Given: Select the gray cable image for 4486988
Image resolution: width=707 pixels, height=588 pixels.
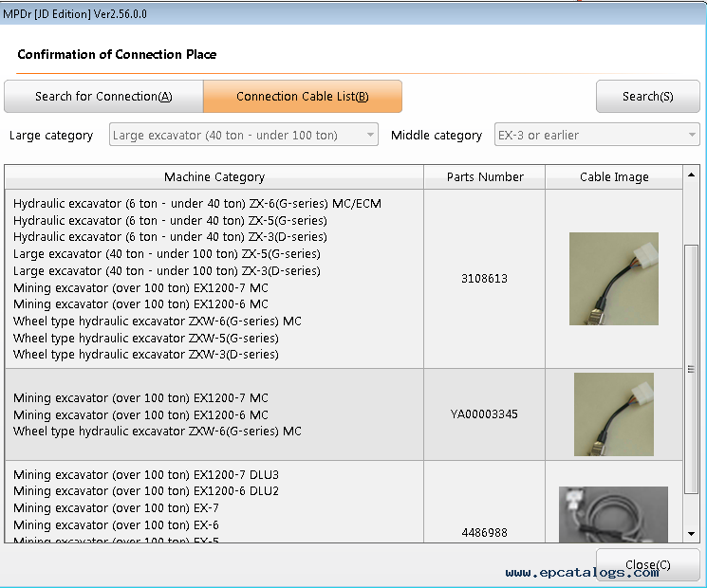Looking at the screenshot, I should [613, 515].
